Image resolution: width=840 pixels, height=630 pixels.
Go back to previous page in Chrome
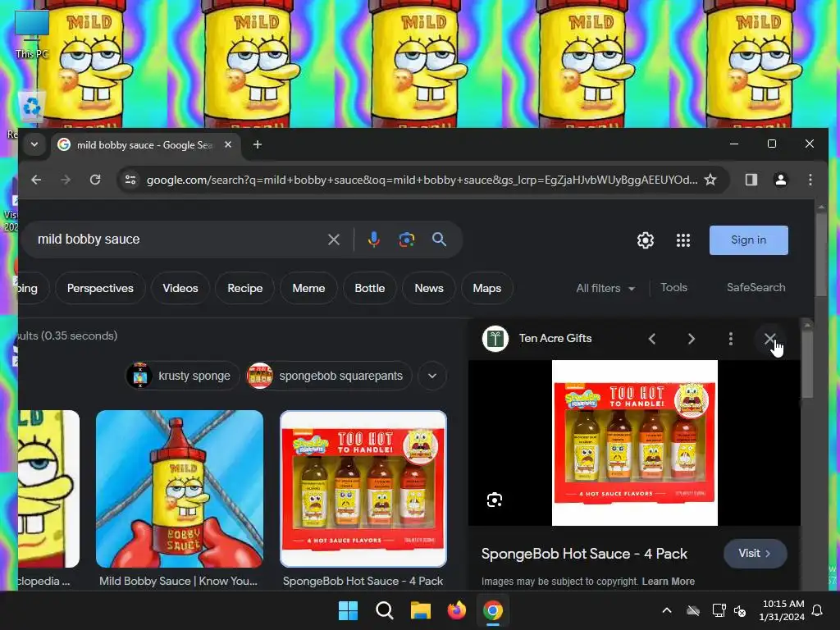click(36, 180)
